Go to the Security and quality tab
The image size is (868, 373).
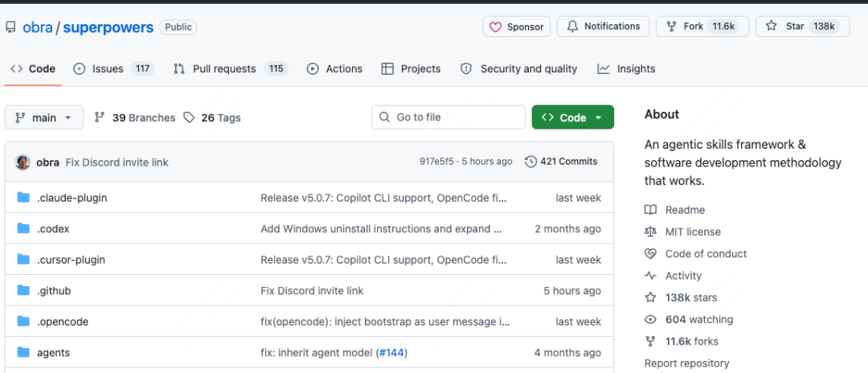(x=518, y=69)
